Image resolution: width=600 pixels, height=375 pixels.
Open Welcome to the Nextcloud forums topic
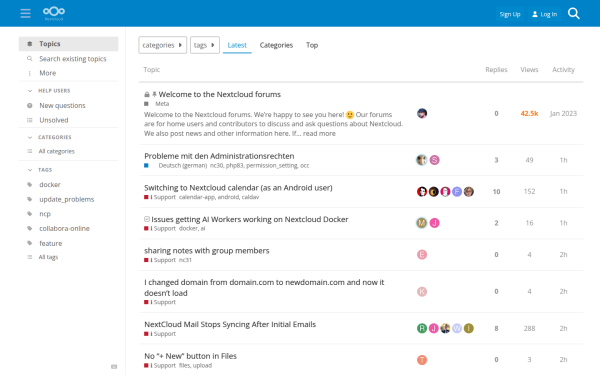pyautogui.click(x=220, y=94)
